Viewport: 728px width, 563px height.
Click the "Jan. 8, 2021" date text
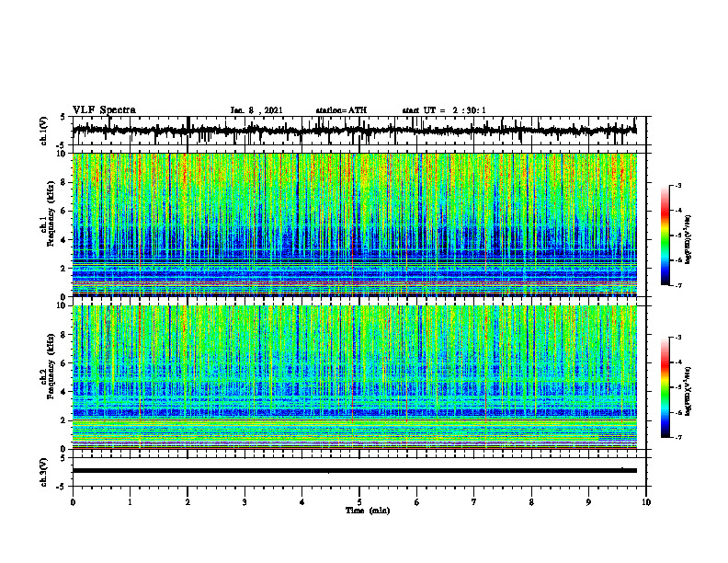click(x=256, y=110)
